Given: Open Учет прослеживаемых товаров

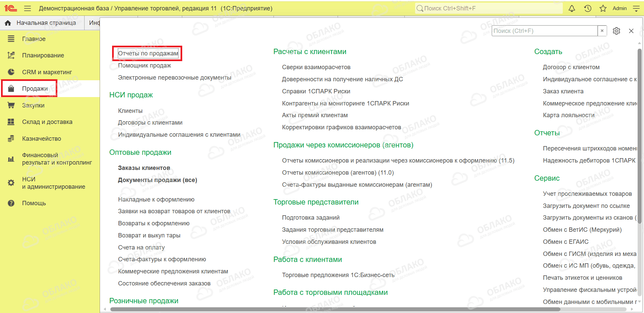Looking at the screenshot, I should point(587,194).
